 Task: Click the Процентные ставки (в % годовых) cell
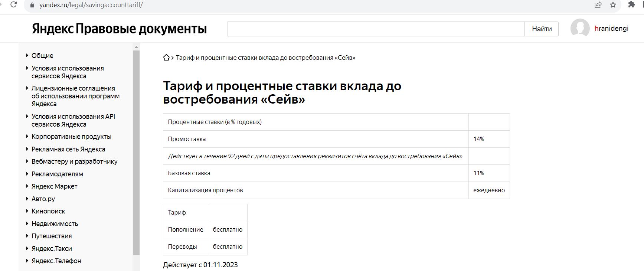(x=316, y=122)
